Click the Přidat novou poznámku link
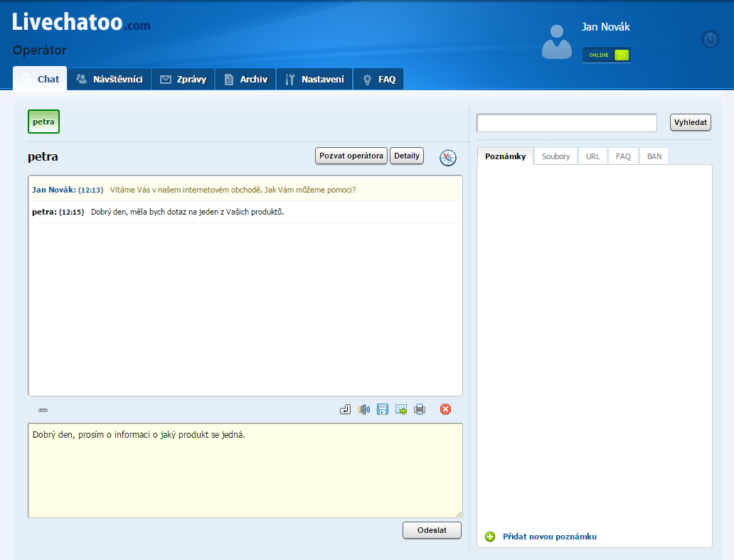This screenshot has width=734, height=560. pos(549,537)
